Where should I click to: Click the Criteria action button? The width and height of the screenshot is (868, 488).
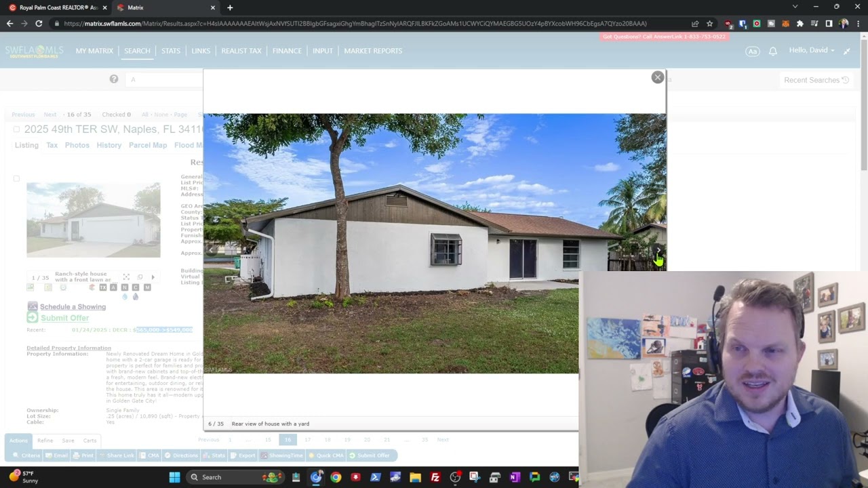pyautogui.click(x=26, y=455)
